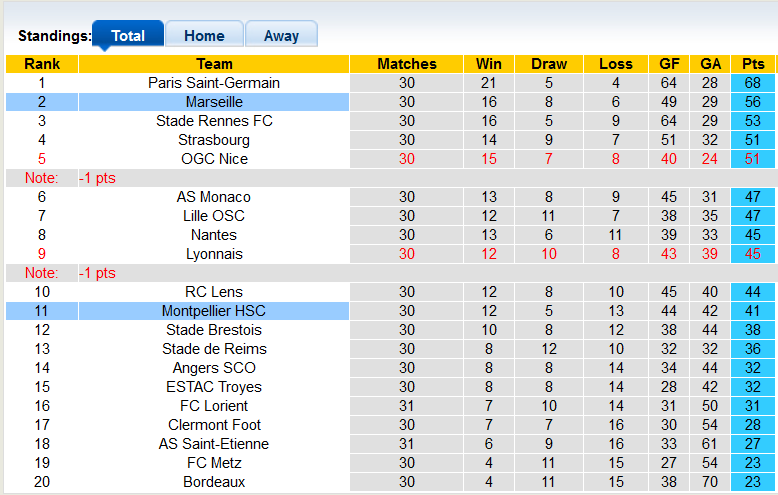Open the Marseille team row
This screenshot has width=778, height=495.
214,102
